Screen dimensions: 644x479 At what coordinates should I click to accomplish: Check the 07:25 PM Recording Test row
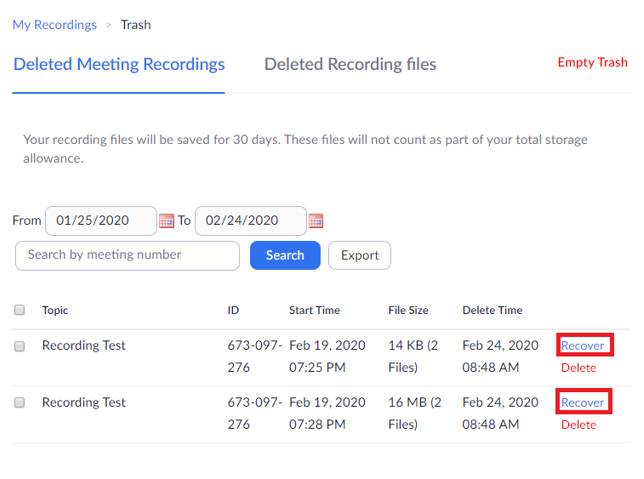(19, 346)
